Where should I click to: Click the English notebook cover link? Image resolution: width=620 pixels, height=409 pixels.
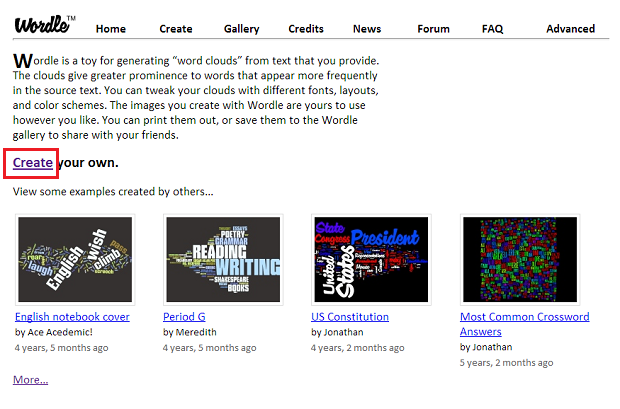click(x=72, y=317)
